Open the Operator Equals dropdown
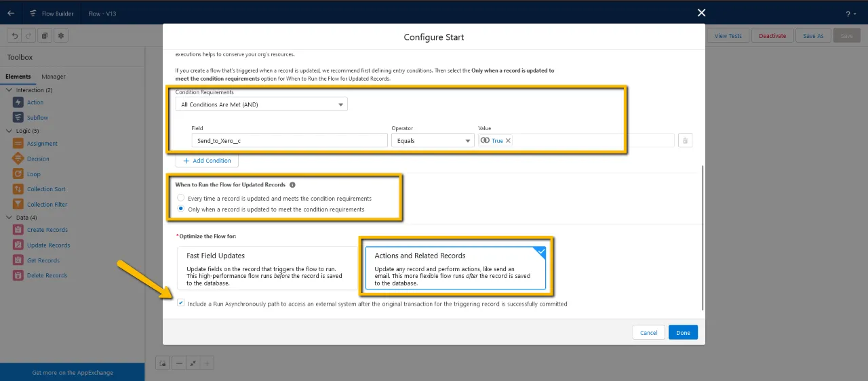The height and width of the screenshot is (381, 868). pyautogui.click(x=432, y=140)
